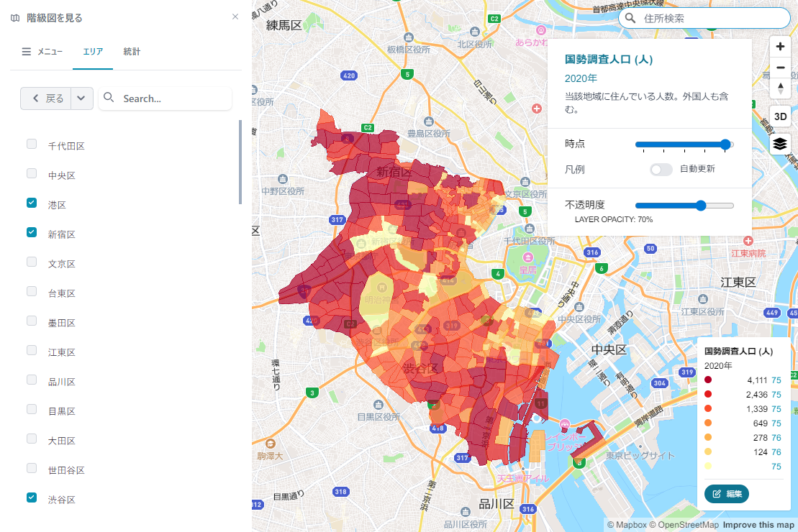Click the 不透明度 opacity slider handle
This screenshot has width=798, height=532.
[x=701, y=206]
